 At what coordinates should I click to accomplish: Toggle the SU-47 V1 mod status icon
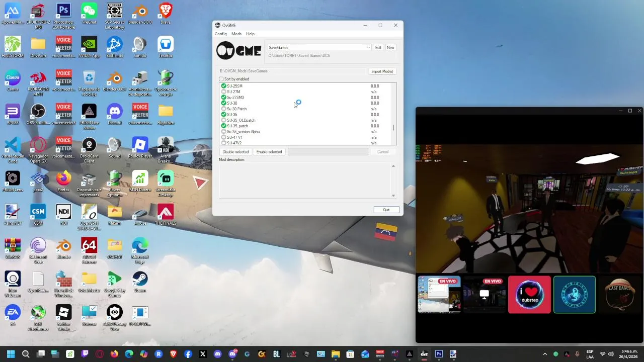[224, 137]
